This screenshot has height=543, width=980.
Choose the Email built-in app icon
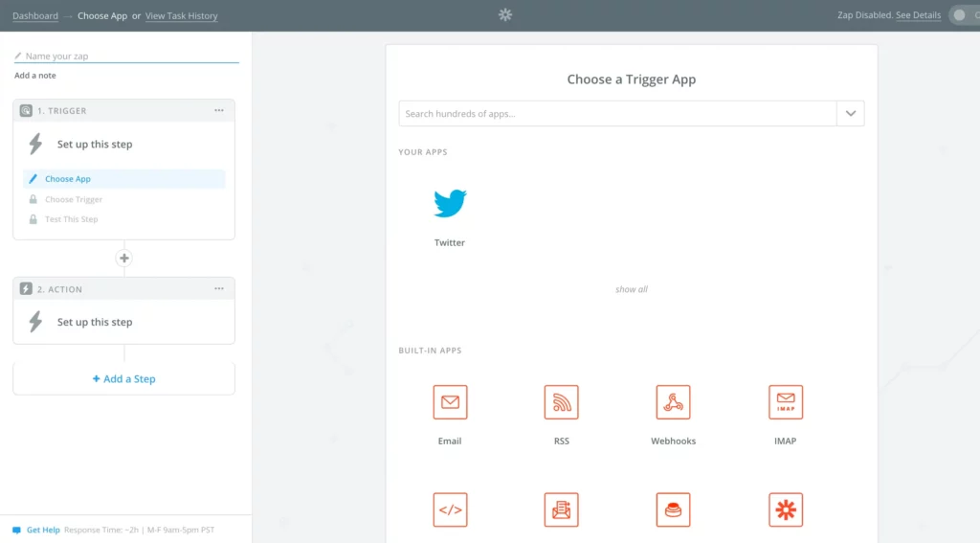pos(450,402)
